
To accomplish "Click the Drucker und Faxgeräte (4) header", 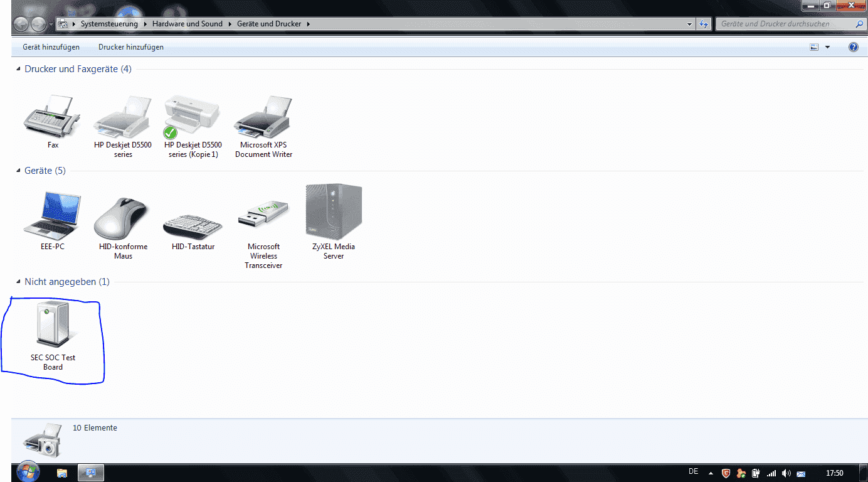I will point(78,69).
